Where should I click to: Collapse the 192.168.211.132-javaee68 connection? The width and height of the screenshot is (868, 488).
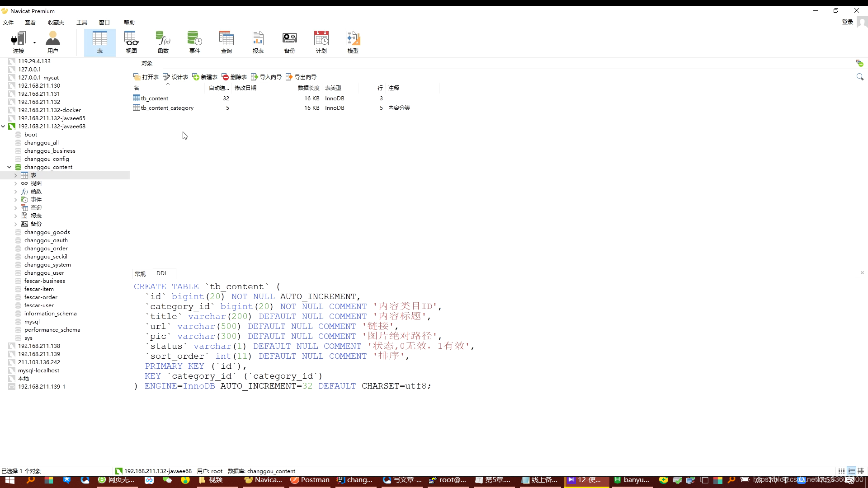pyautogui.click(x=3, y=127)
